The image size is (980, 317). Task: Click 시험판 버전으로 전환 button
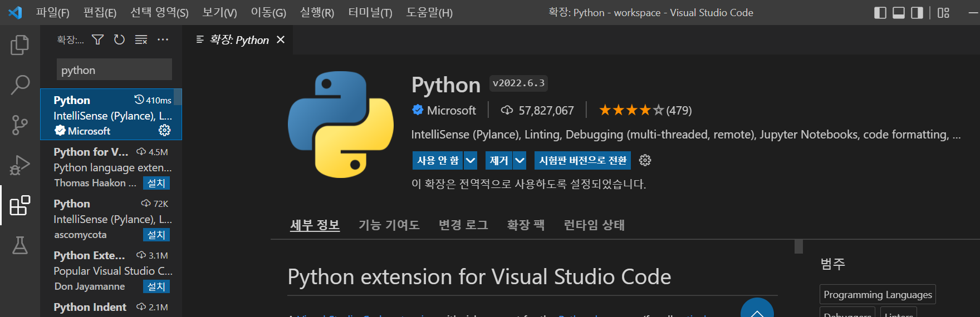[582, 160]
